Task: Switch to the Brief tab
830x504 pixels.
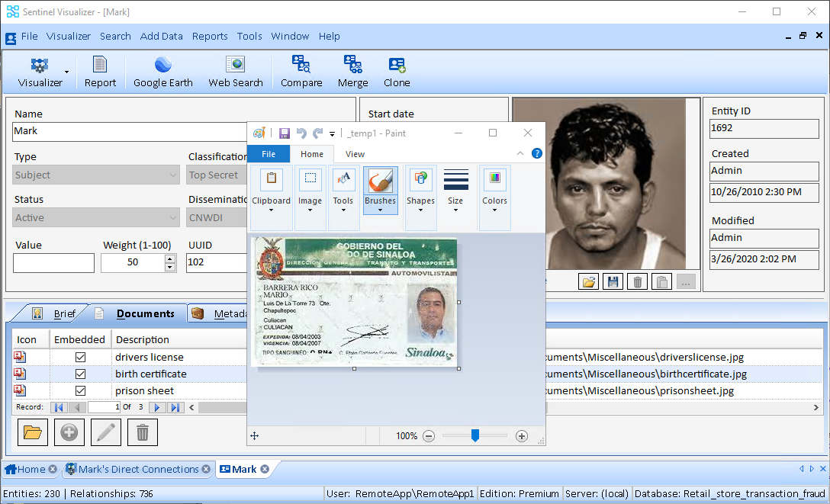Action: [64, 313]
